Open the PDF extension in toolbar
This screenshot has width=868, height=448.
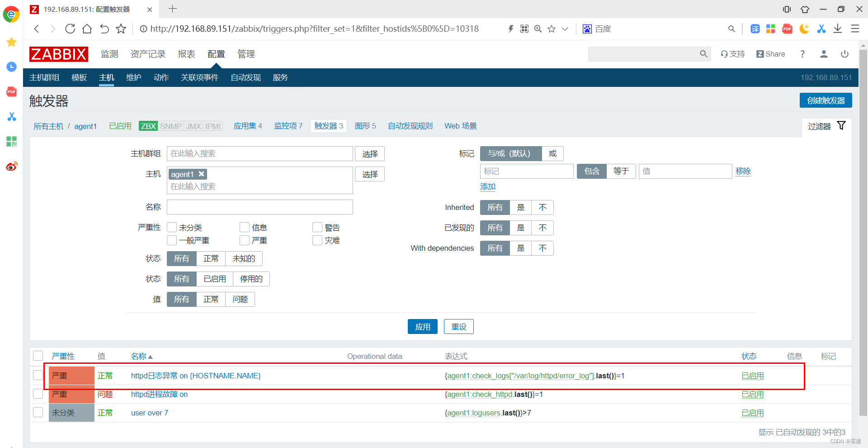click(x=787, y=29)
